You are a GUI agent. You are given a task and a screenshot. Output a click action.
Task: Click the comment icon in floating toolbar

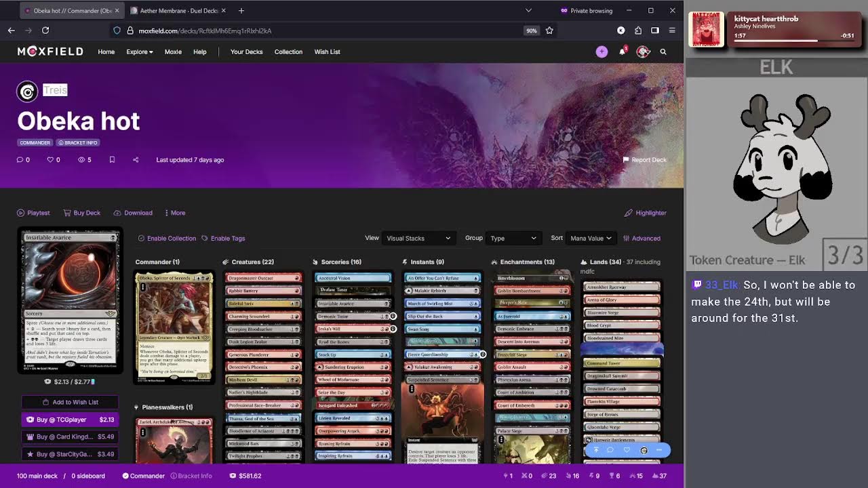(610, 450)
